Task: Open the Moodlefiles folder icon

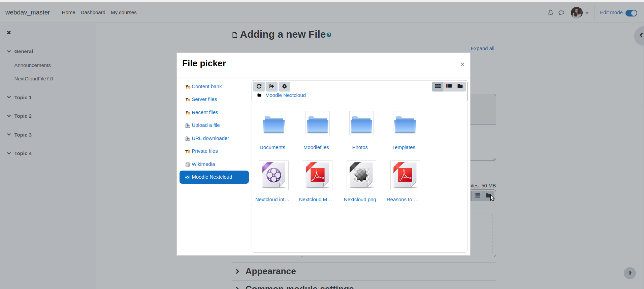Action: [318, 123]
